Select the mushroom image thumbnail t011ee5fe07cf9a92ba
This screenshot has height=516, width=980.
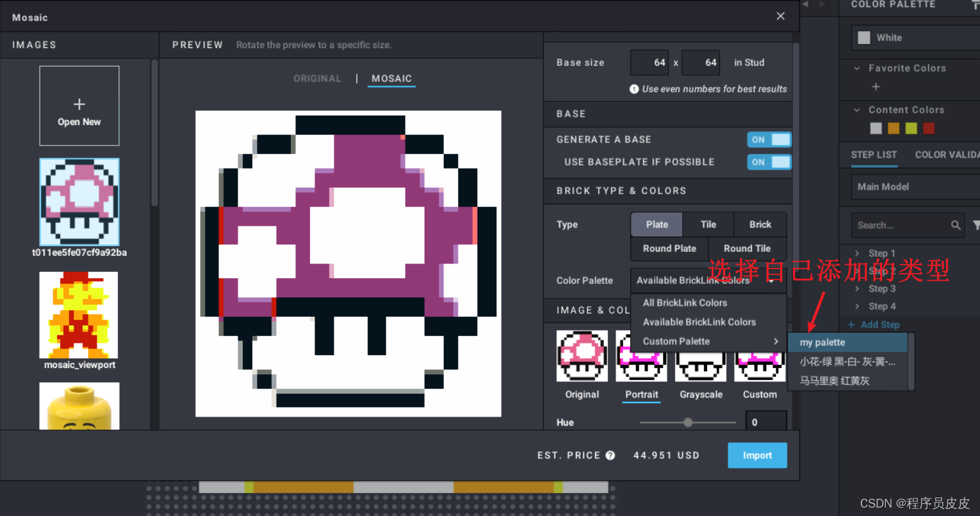tap(79, 202)
